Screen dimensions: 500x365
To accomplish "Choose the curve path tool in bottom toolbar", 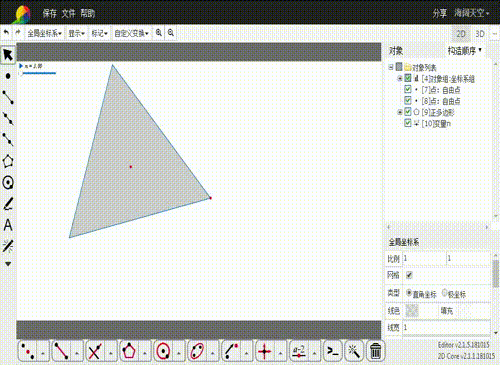I will (x=231, y=351).
